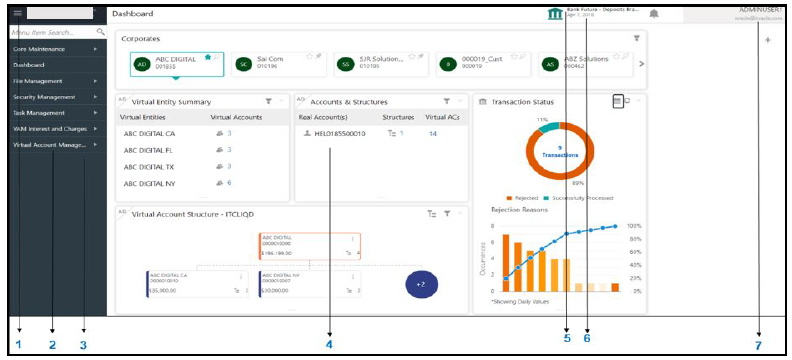792x360 pixels.
Task: Pin the ABC DIGITAL corporate card
Action: click(216, 57)
